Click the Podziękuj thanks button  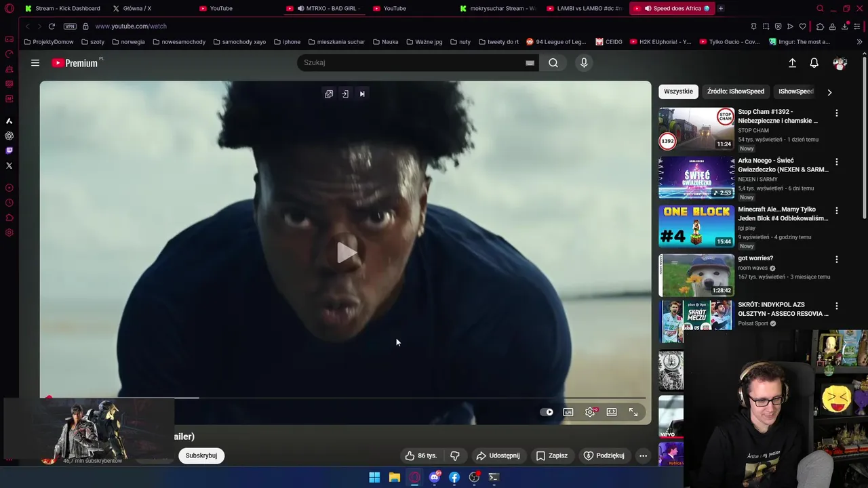click(x=604, y=455)
